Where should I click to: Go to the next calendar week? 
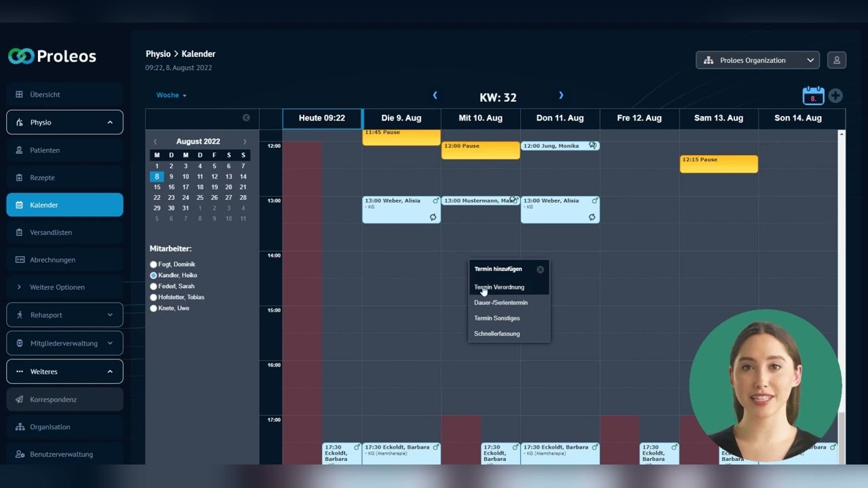[x=561, y=96]
